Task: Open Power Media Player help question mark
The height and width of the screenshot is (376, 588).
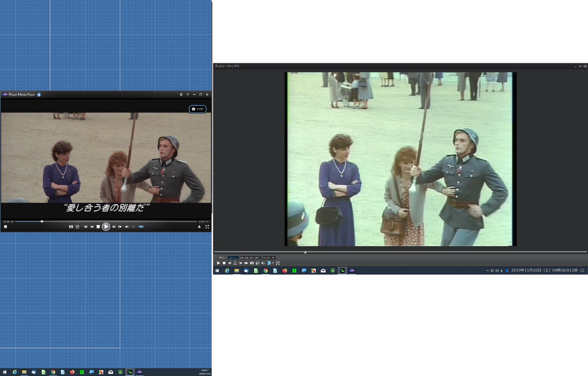Action: [x=187, y=94]
